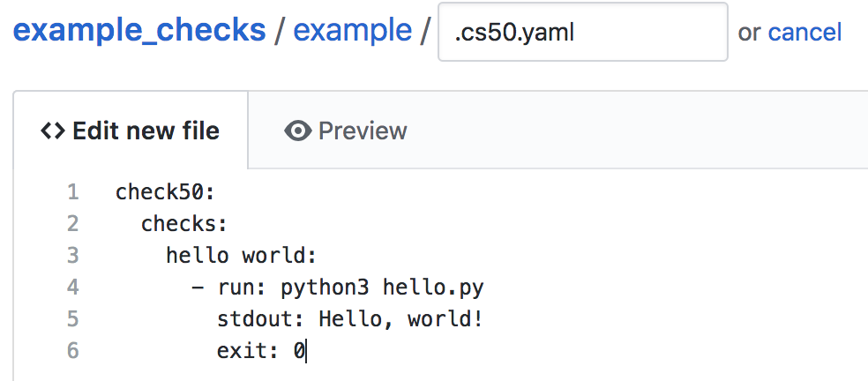
Task: Click the stdout: Hello, world! line
Action: (x=349, y=319)
